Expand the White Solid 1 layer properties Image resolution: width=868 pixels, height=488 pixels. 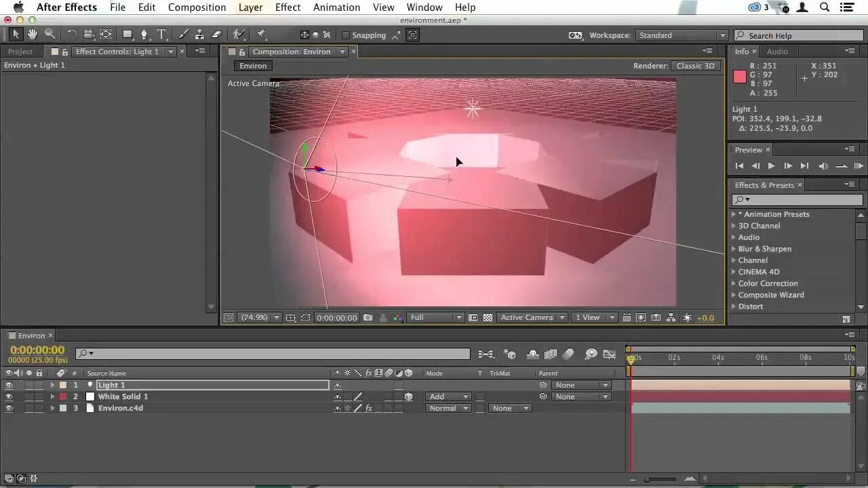point(52,396)
